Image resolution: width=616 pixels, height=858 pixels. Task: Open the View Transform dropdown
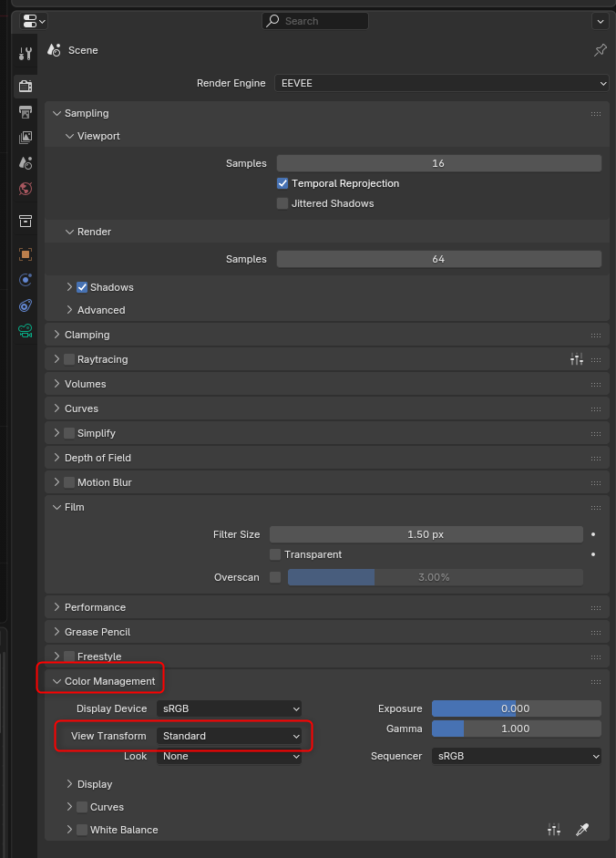coord(229,736)
